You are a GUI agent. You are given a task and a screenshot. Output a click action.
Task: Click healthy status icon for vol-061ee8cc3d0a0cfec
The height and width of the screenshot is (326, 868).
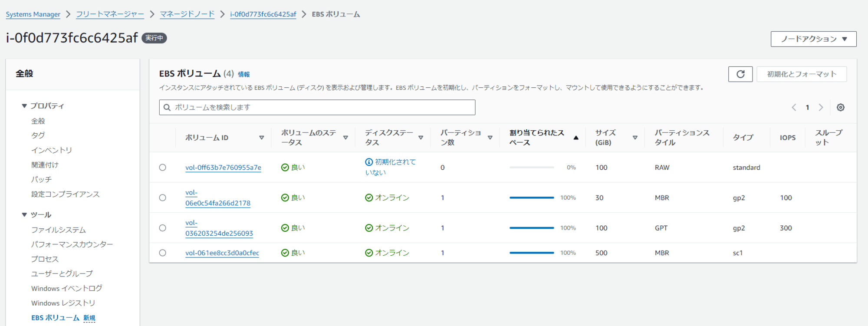click(285, 253)
